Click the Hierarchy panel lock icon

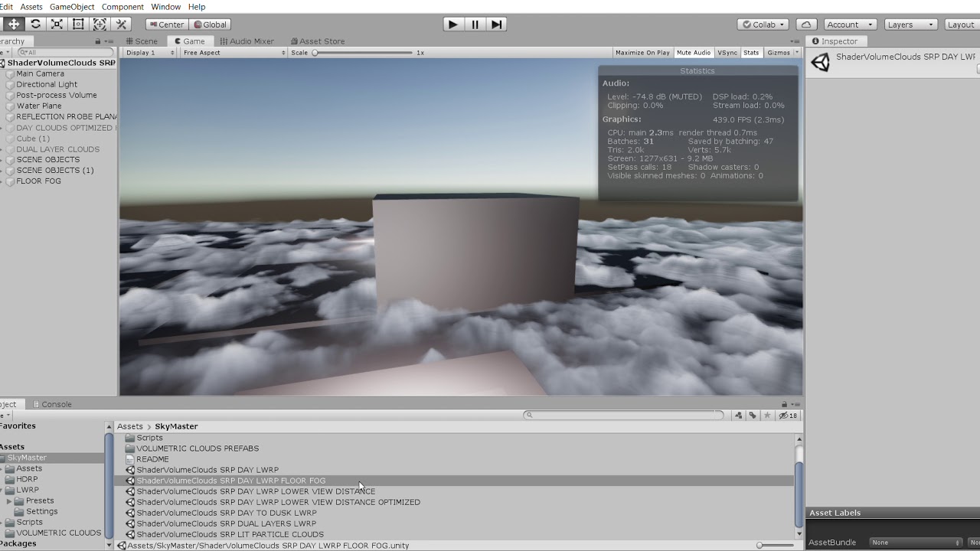click(x=98, y=41)
